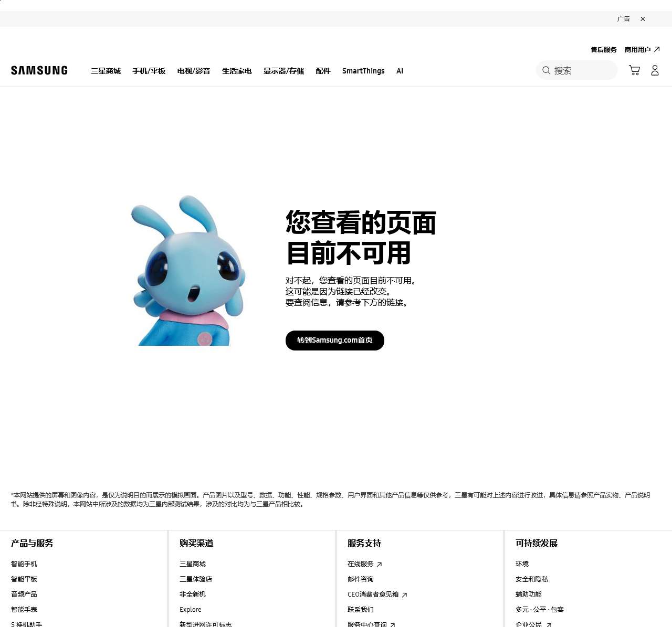Open the AI menu item
The width and height of the screenshot is (672, 627).
pyautogui.click(x=400, y=71)
